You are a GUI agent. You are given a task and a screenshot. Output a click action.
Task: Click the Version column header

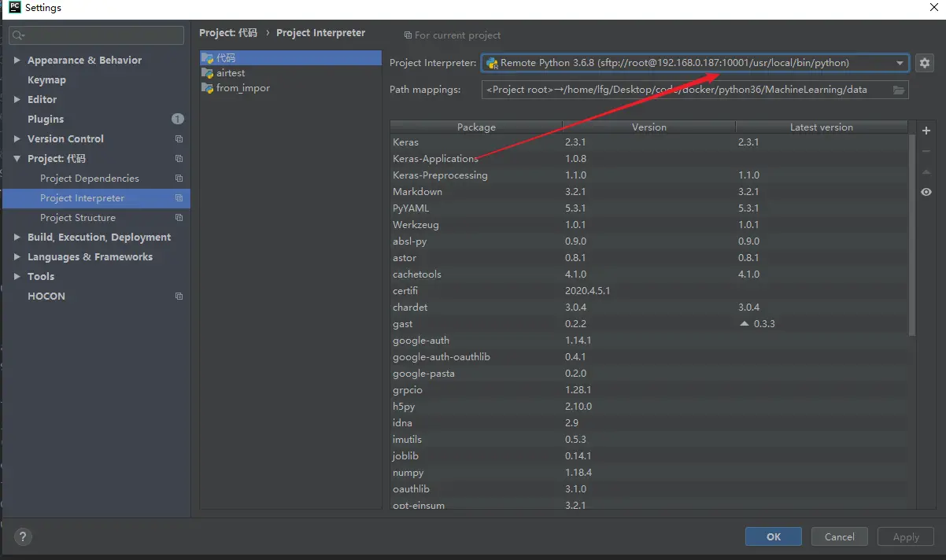tap(649, 127)
